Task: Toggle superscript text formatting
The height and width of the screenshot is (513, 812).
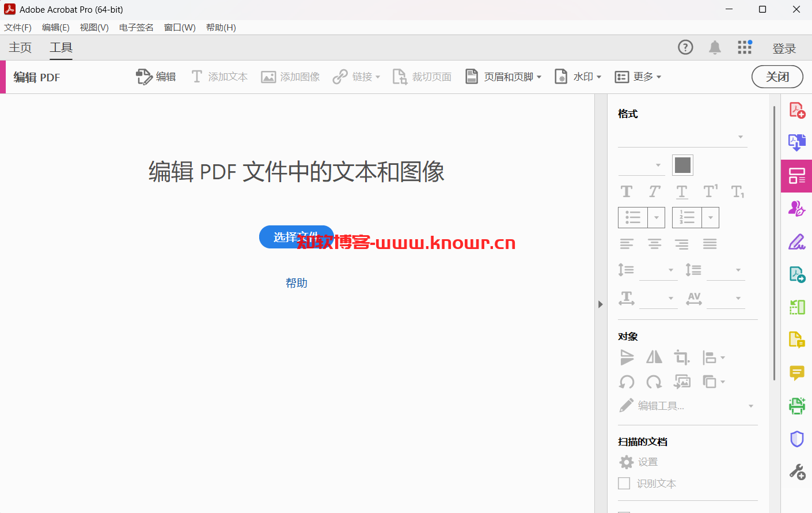Action: click(x=711, y=191)
